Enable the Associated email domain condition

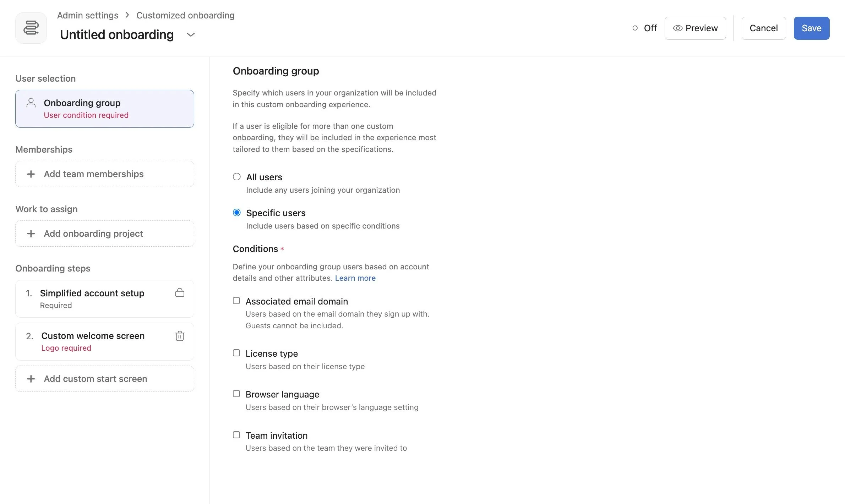tap(237, 300)
